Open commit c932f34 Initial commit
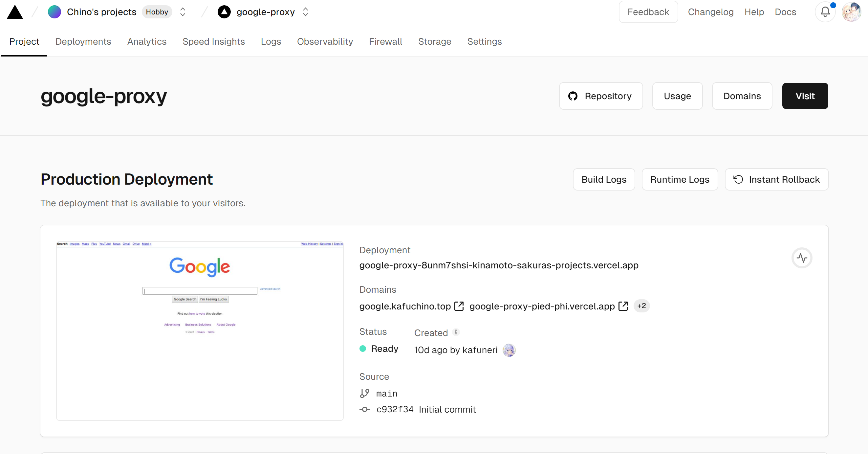 pyautogui.click(x=426, y=409)
